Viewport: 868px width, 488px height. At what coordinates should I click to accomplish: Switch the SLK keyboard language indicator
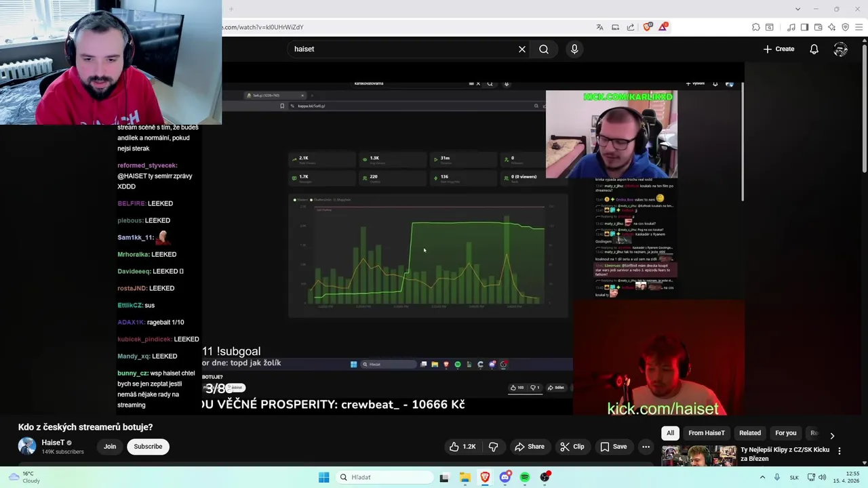[794, 477]
